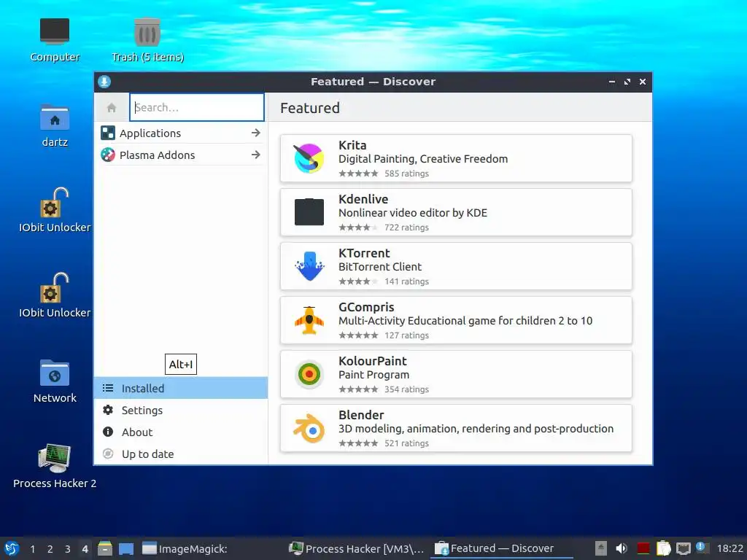Click the Up to date status

181,454
